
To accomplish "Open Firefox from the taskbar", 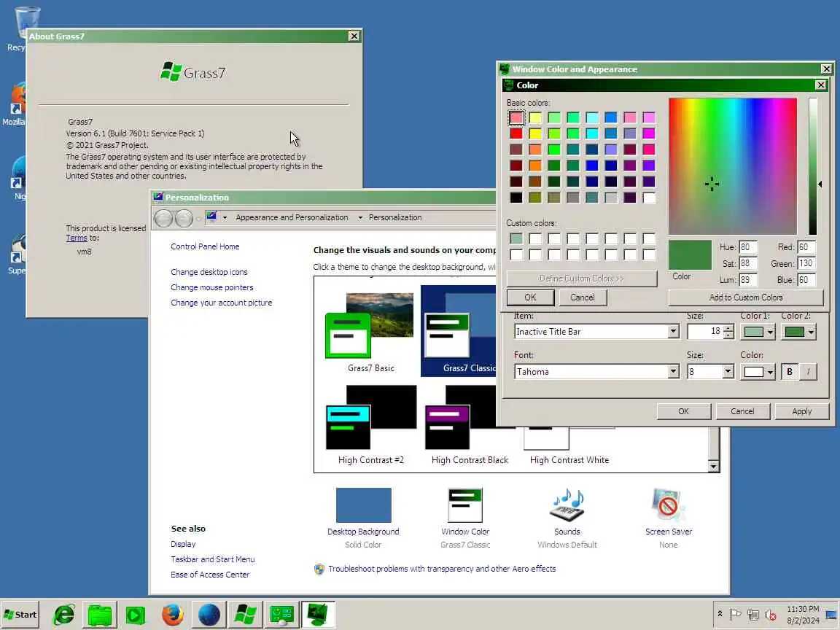I will [173, 615].
